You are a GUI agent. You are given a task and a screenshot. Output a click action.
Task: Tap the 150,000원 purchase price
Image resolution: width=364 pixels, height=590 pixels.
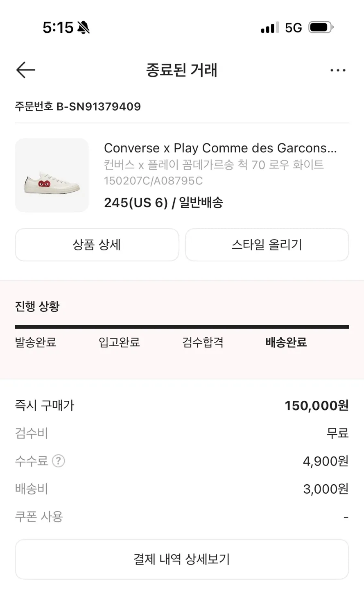[317, 406]
